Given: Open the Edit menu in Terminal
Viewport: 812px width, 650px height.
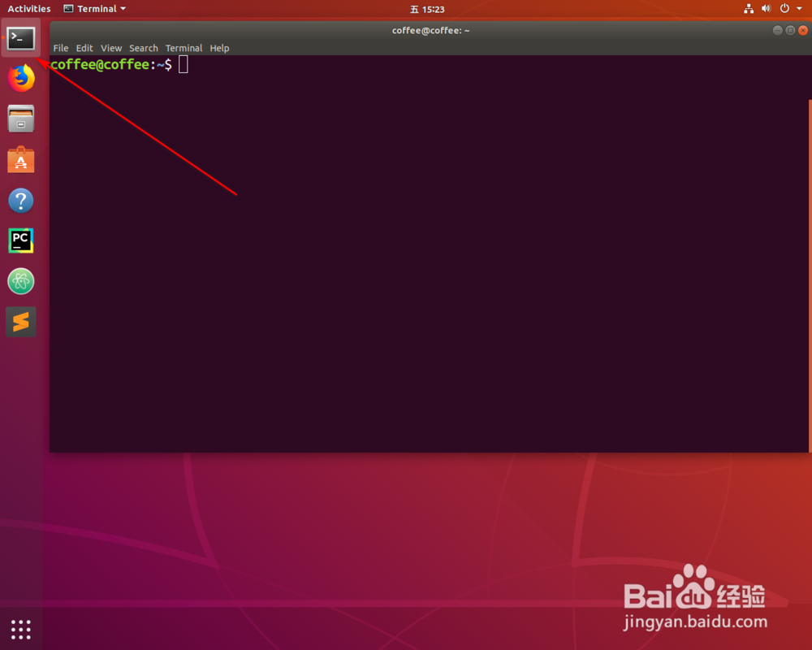Looking at the screenshot, I should (84, 48).
